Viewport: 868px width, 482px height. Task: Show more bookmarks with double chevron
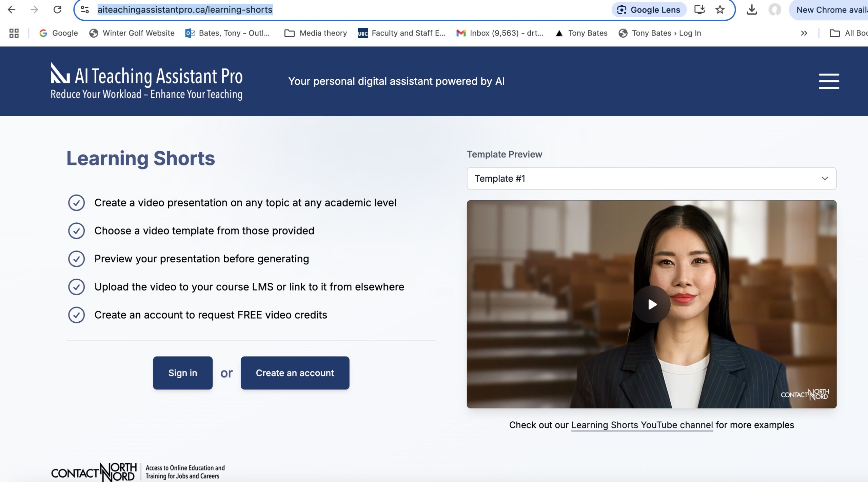(x=804, y=33)
